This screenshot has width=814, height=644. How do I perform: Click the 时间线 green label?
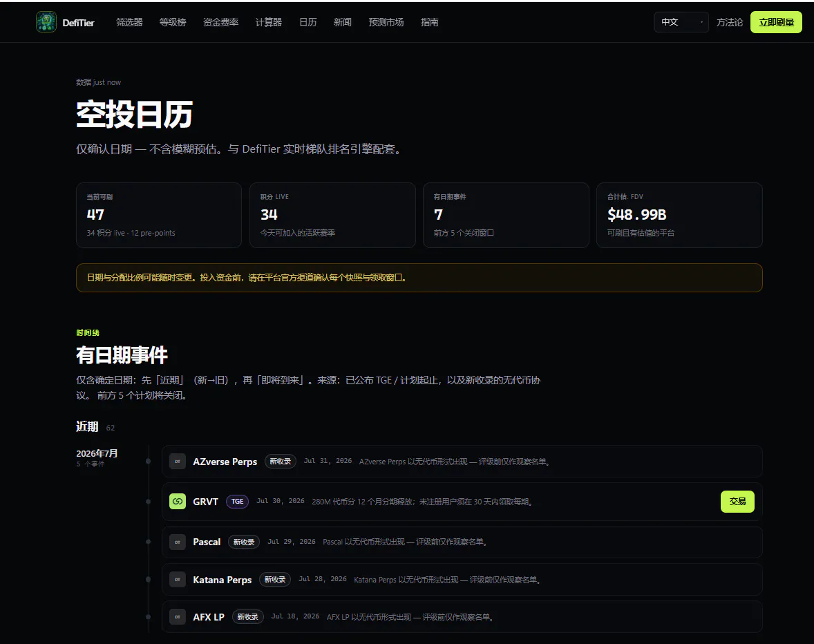[88, 332]
